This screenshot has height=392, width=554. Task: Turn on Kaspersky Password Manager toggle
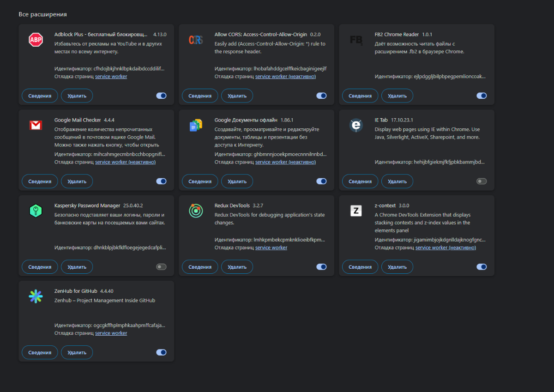tap(161, 266)
